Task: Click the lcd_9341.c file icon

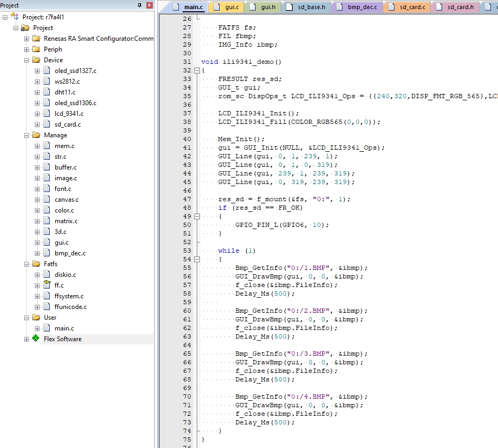Action: pyautogui.click(x=47, y=113)
